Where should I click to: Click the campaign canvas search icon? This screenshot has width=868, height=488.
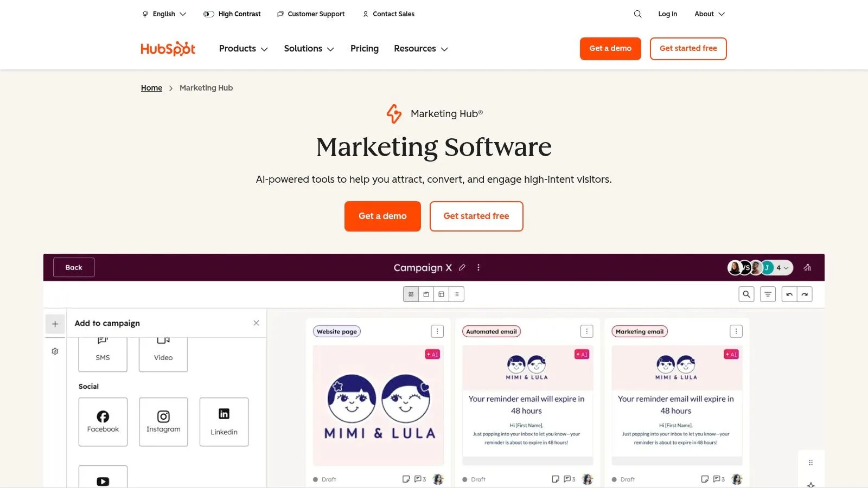tap(746, 294)
